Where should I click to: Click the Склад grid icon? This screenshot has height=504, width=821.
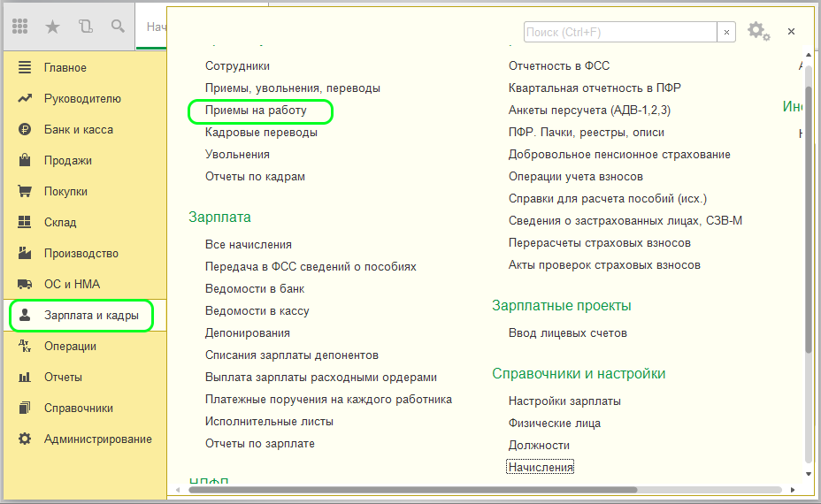pos(25,222)
